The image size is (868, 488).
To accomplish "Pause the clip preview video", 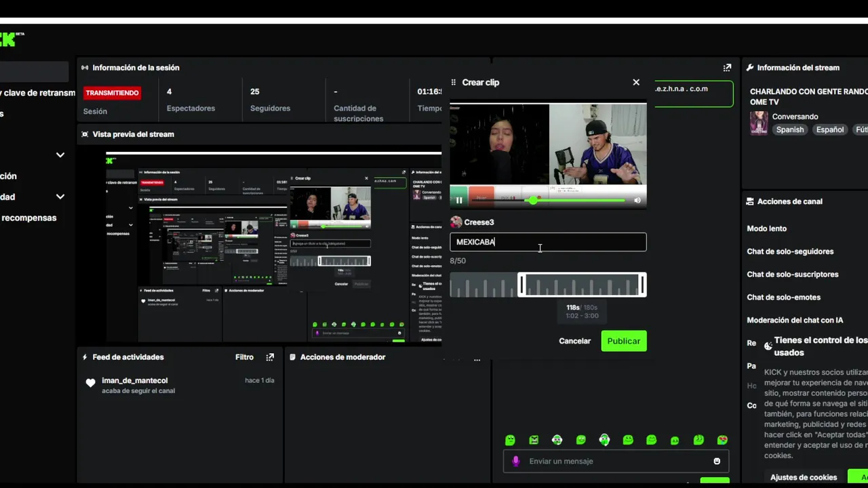I will pyautogui.click(x=459, y=200).
